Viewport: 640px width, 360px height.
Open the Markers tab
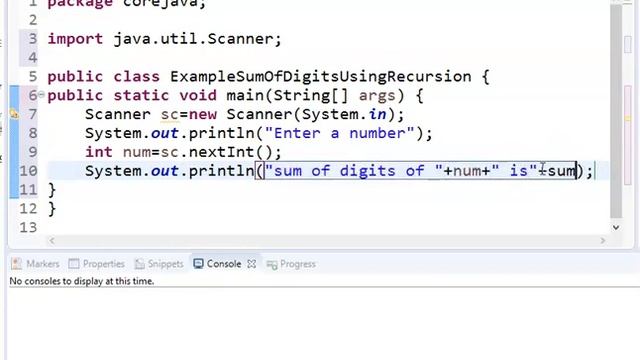coord(36,264)
